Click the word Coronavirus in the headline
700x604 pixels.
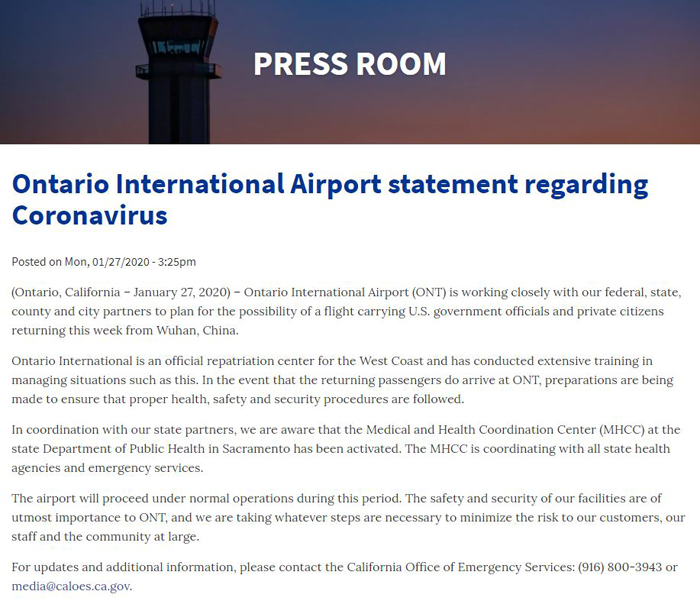click(90, 216)
